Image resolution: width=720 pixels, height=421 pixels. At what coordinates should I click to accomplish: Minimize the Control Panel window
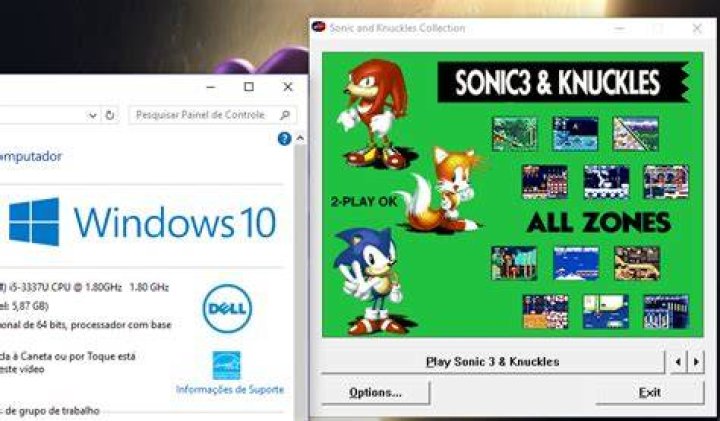210,86
